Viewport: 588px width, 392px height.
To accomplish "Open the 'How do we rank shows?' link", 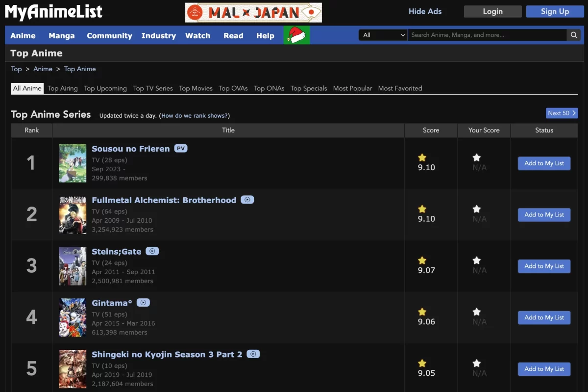I will tap(195, 116).
